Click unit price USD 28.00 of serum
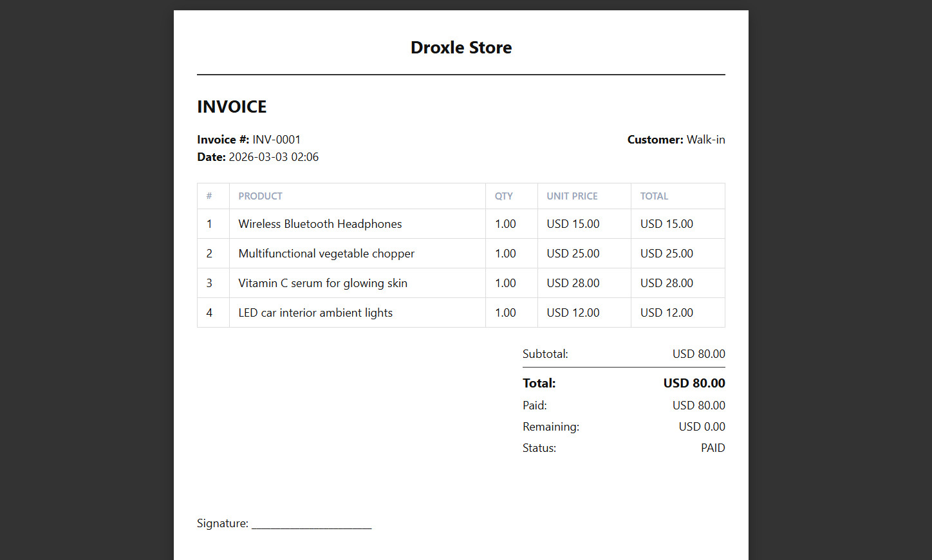The image size is (932, 560). [x=573, y=283]
